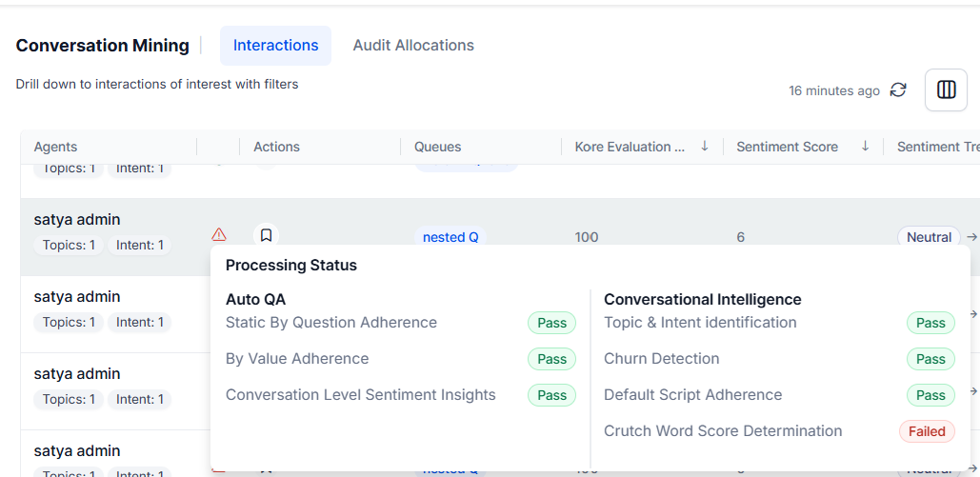Click the Pass badge for Churn Detection
This screenshot has height=477, width=980.
point(930,359)
